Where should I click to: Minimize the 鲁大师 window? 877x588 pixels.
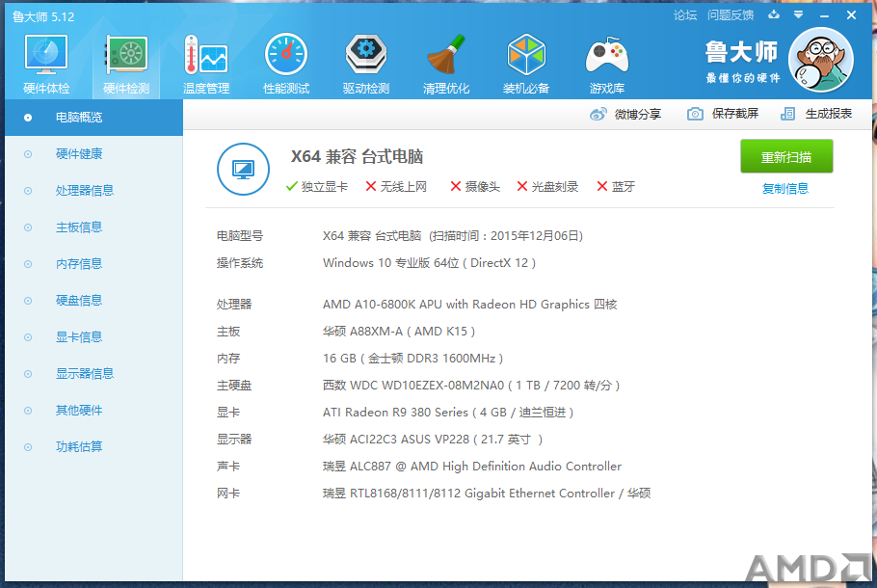pyautogui.click(x=824, y=15)
